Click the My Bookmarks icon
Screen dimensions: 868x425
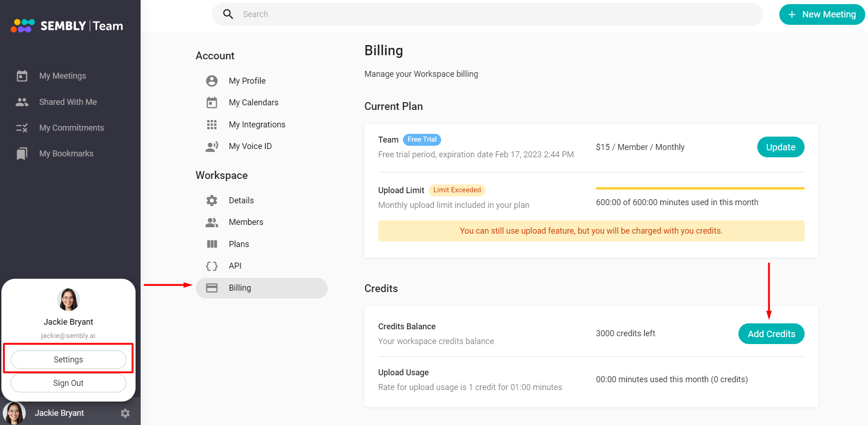[x=22, y=154]
